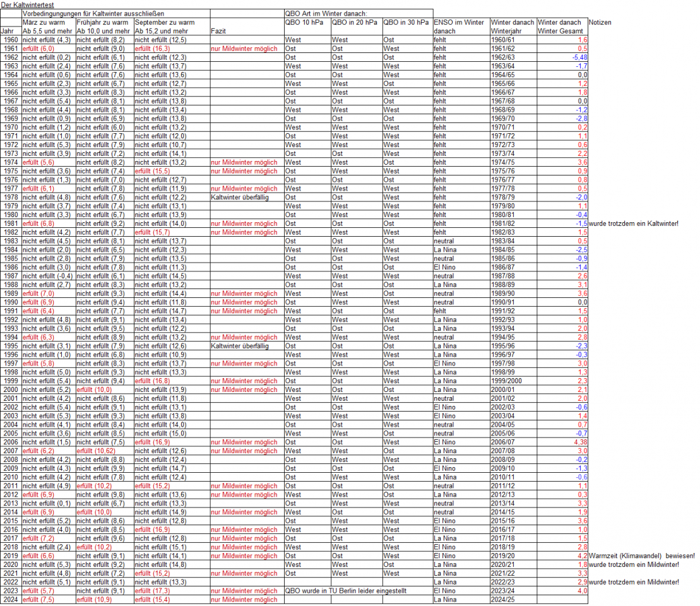Click the 'März zu warm' column header
700x606 pixels.
(44, 22)
